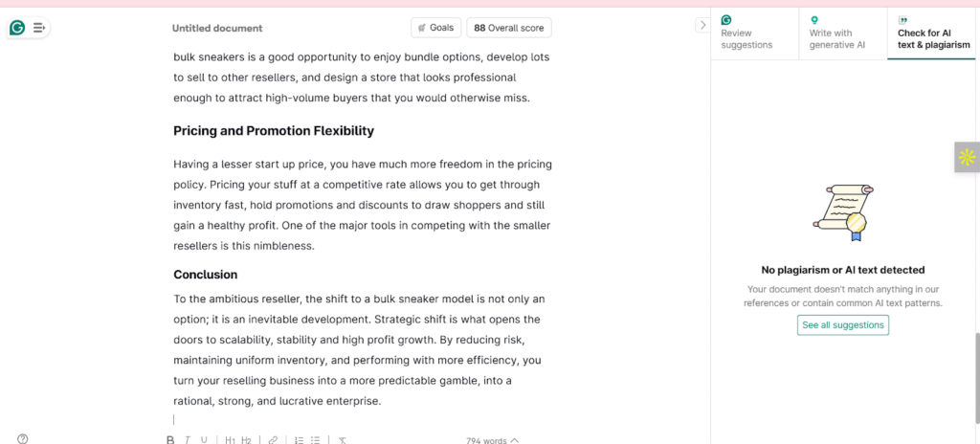Screen dimensions: 980x444
Task: Toggle bold formatting in bottom toolbar
Action: 170,440
